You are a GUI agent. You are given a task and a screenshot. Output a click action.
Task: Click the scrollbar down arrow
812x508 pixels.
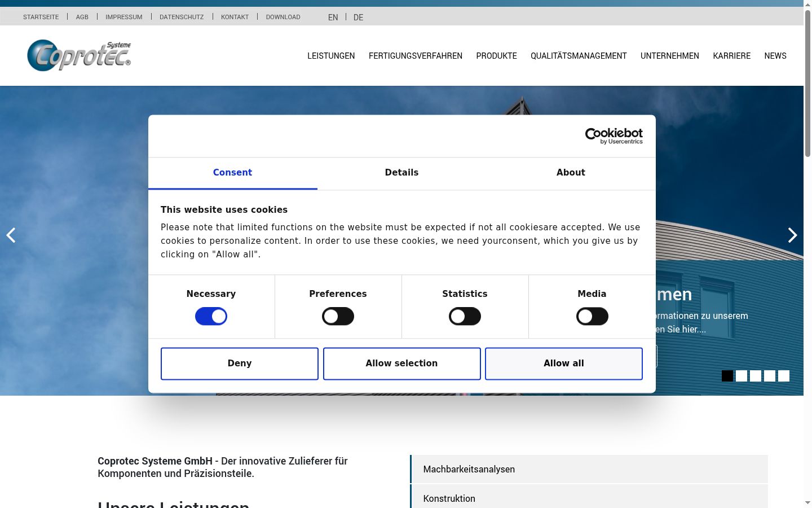pyautogui.click(x=807, y=503)
